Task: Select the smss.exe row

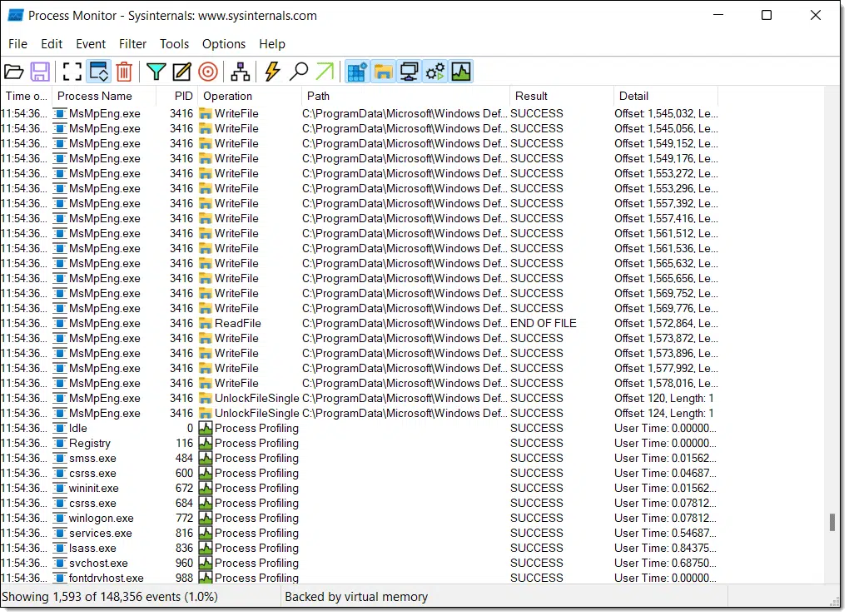Action: tap(360, 458)
